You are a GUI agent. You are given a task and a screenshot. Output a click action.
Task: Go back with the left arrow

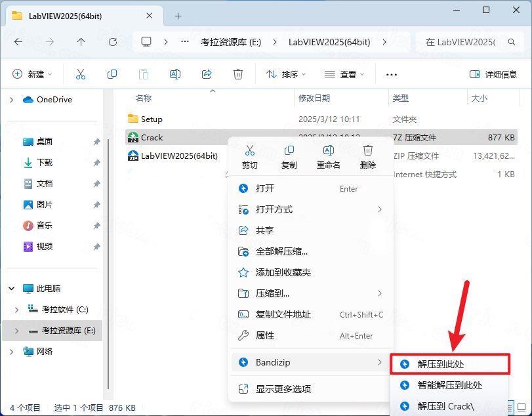[18, 42]
